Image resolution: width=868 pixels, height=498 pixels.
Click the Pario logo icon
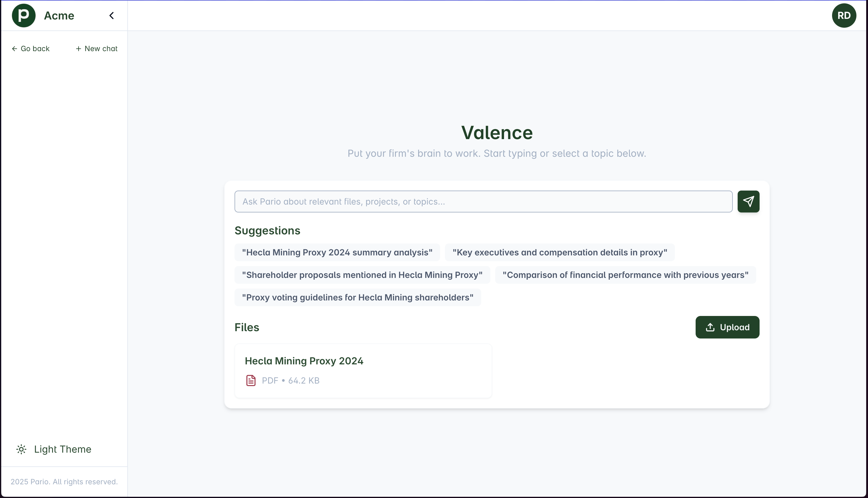pyautogui.click(x=24, y=16)
